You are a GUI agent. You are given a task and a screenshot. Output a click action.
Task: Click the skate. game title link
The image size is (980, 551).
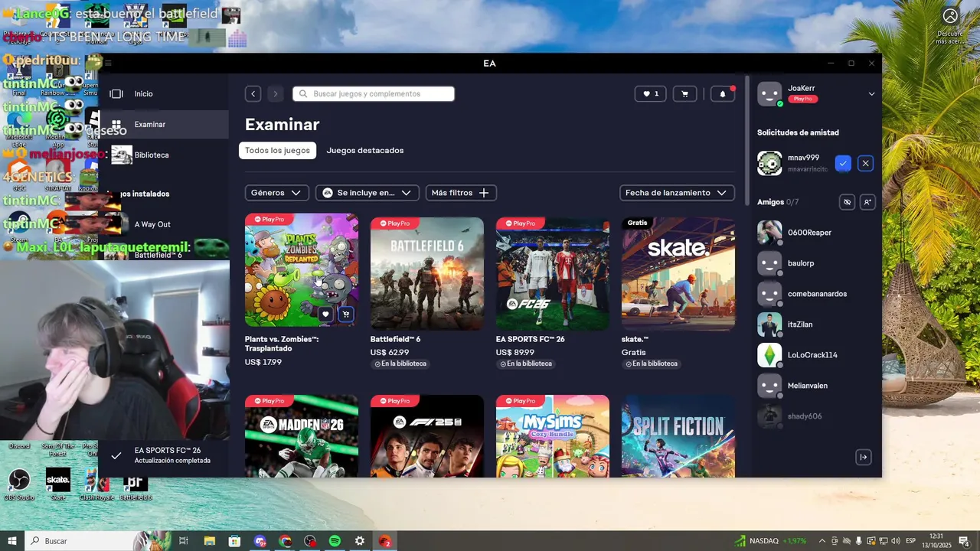pyautogui.click(x=635, y=339)
